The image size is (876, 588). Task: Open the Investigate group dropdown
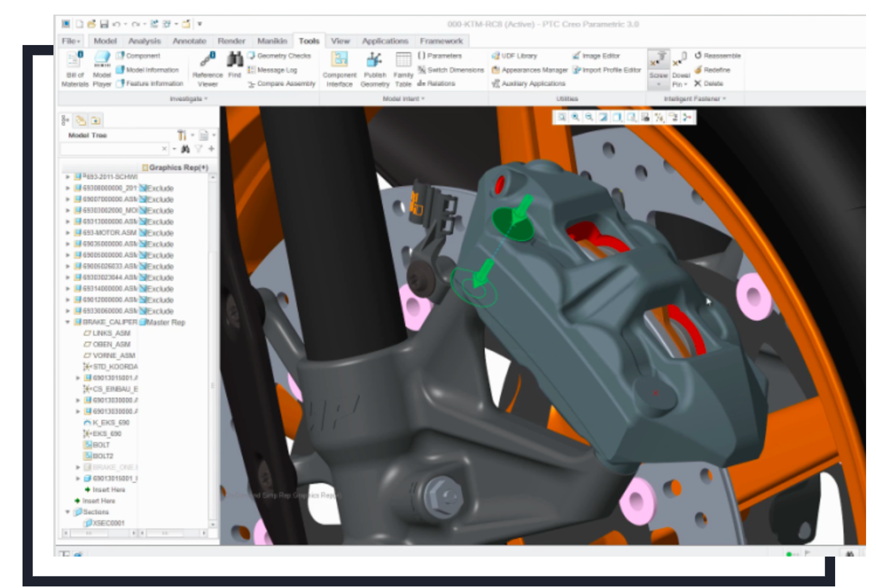point(189,98)
